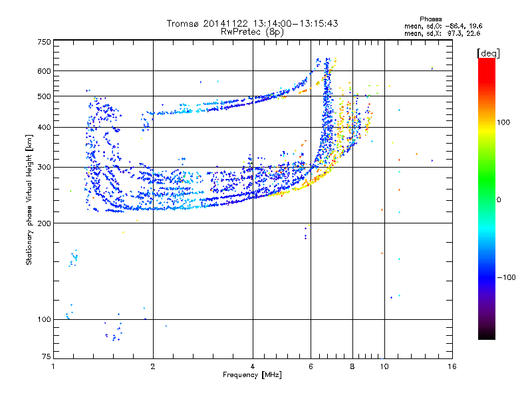Click the '600' y-axis tick label

(x=44, y=71)
